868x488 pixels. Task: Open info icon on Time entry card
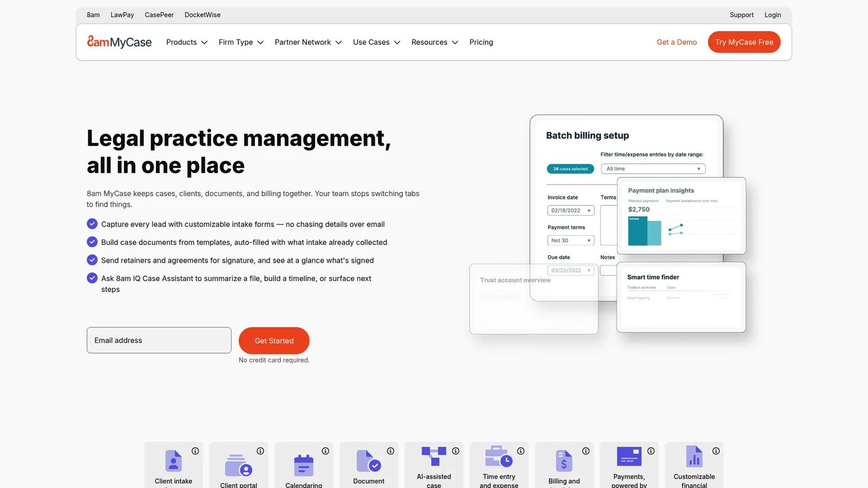(521, 451)
